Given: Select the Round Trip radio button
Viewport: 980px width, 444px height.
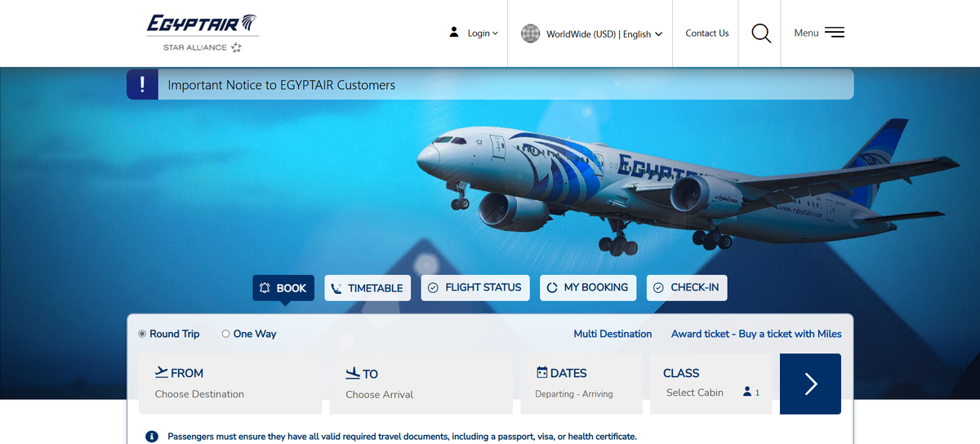Looking at the screenshot, I should 142,334.
